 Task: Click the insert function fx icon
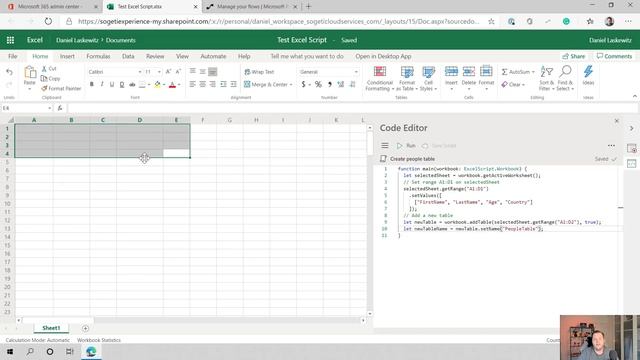[60, 108]
